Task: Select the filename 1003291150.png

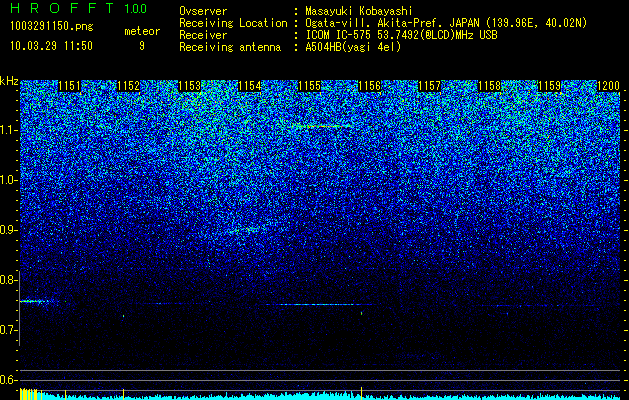Action: 51,26
